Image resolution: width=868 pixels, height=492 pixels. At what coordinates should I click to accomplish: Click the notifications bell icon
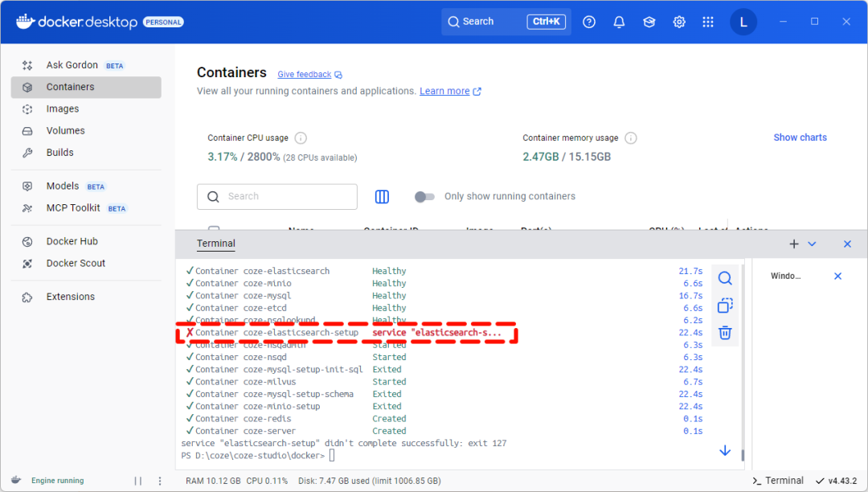tap(619, 23)
